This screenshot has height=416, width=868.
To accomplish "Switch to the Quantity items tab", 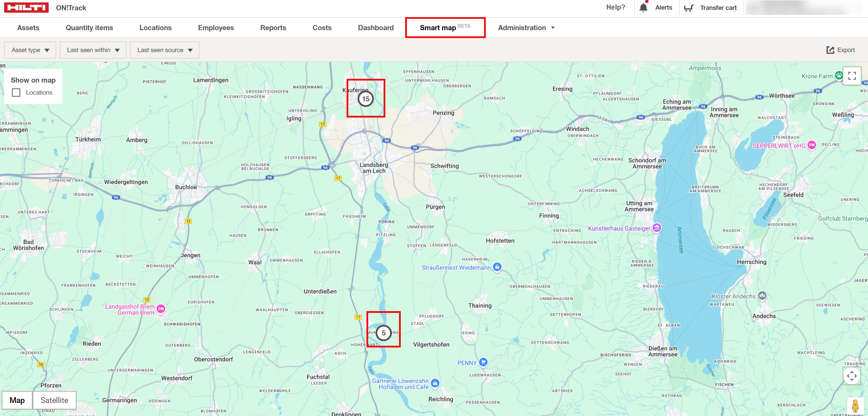I will coord(89,27).
